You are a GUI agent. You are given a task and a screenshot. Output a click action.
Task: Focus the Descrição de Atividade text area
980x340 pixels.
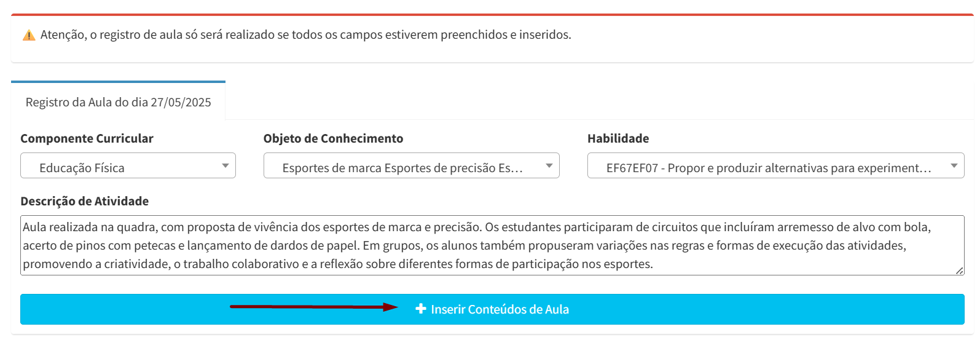(492, 245)
